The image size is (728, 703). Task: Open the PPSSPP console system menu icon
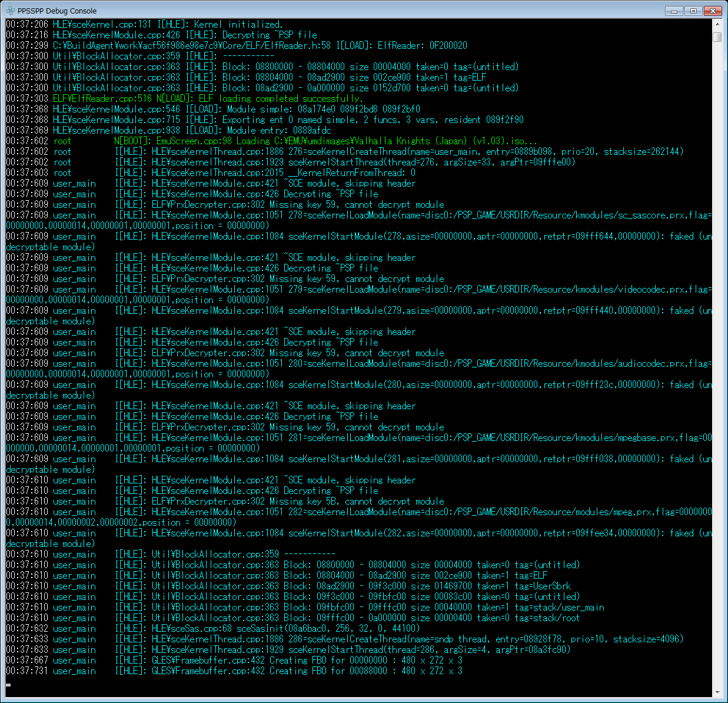coord(10,11)
